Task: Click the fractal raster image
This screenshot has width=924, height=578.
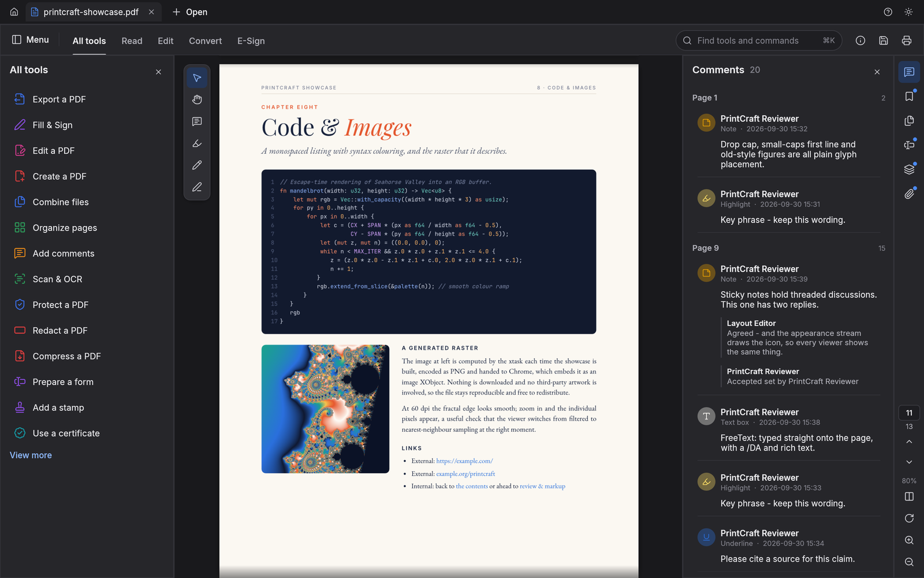Action: [325, 409]
